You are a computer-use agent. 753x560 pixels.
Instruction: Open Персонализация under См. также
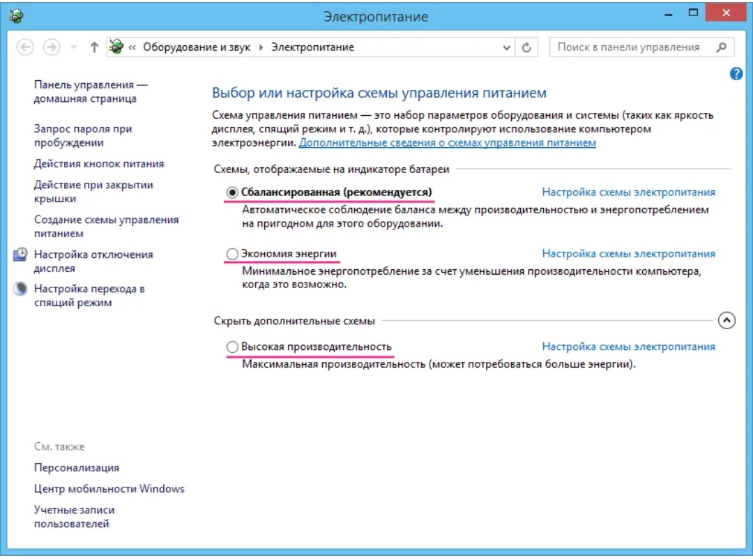pyautogui.click(x=77, y=468)
